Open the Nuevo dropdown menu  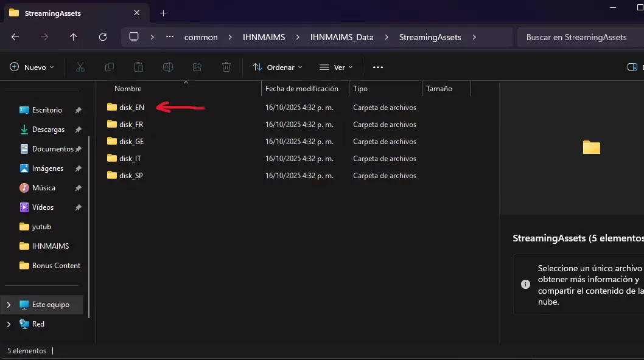[32, 67]
